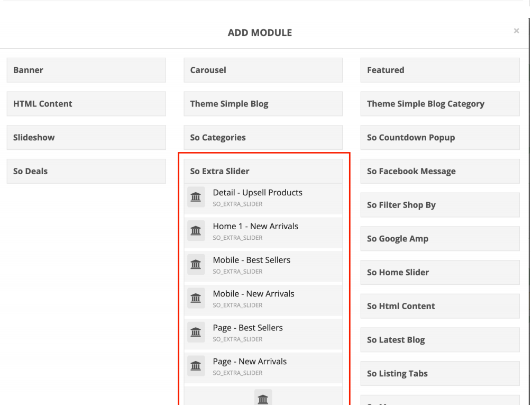Select HTML Content module
The image size is (532, 405).
pos(86,104)
